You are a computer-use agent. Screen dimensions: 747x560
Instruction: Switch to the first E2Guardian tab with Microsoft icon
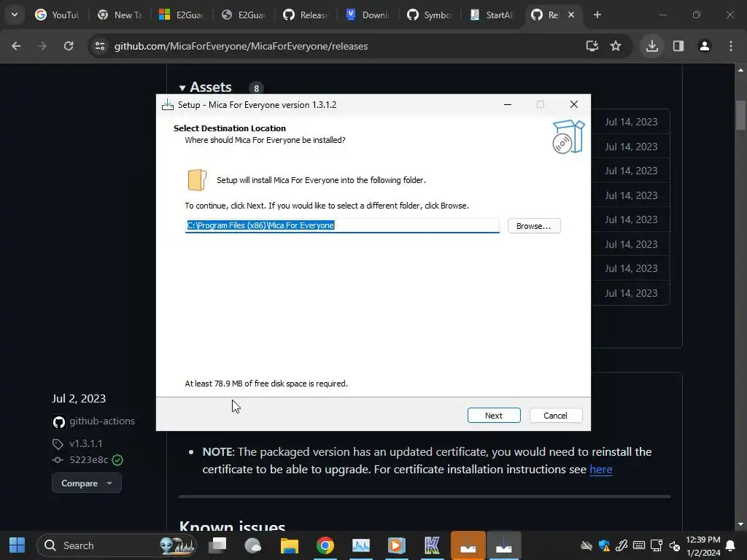(x=182, y=15)
